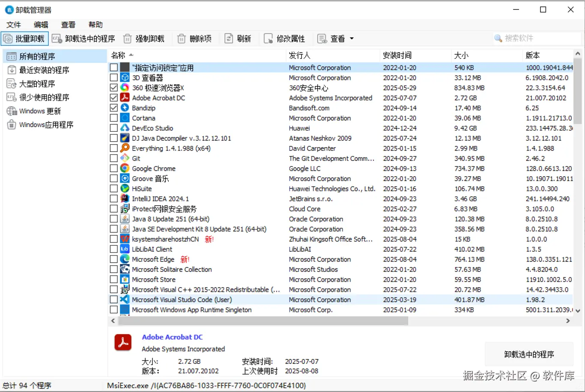
Task: Click the DevEco Studio app icon
Action: click(125, 128)
